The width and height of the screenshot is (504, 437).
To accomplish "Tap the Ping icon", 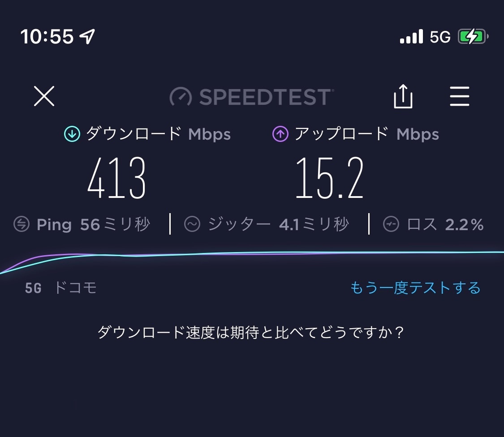I will (x=22, y=224).
